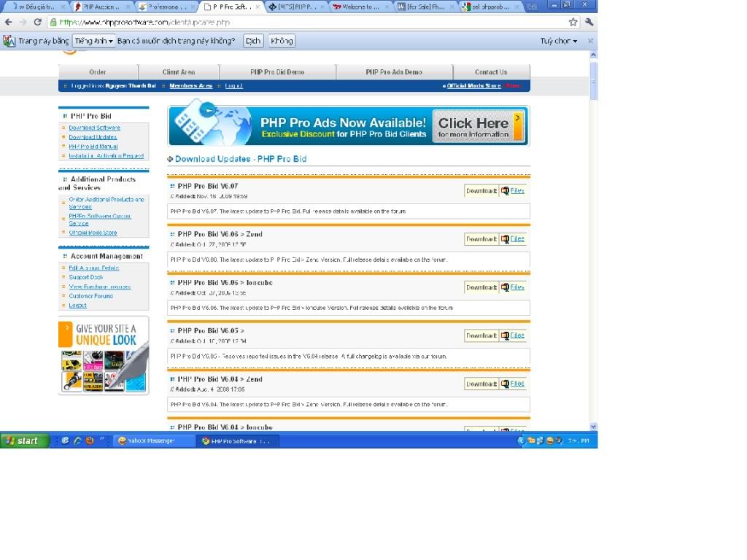Click the Yahoo smiley icon in the system tray
Image resolution: width=747 pixels, height=560 pixels.
[x=550, y=441]
